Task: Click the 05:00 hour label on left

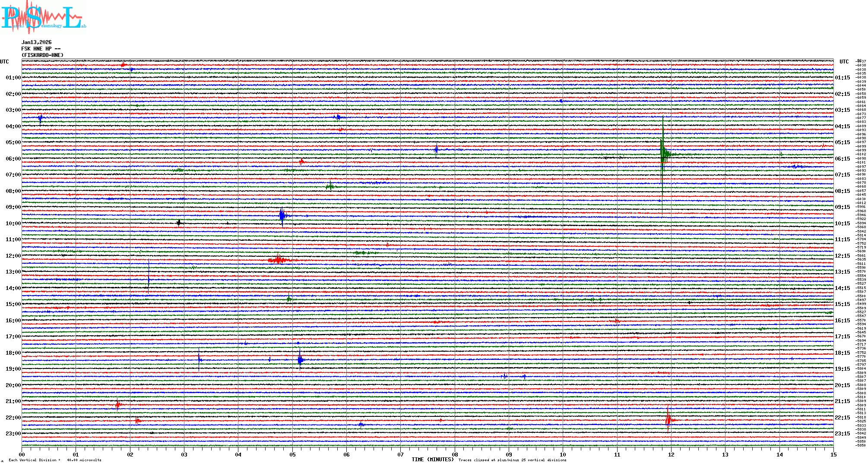Action: [13, 142]
